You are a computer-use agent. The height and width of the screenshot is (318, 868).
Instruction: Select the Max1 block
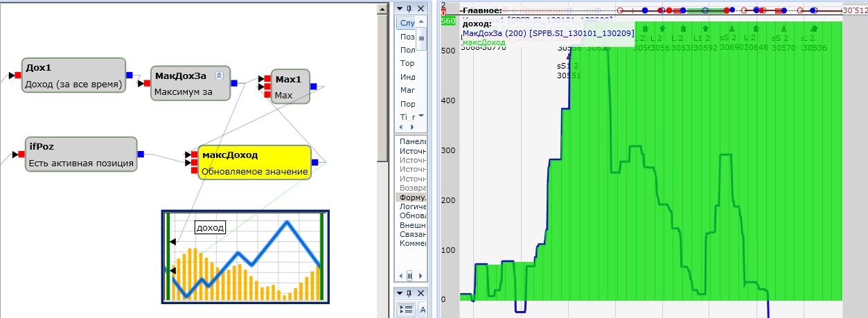[x=291, y=87]
